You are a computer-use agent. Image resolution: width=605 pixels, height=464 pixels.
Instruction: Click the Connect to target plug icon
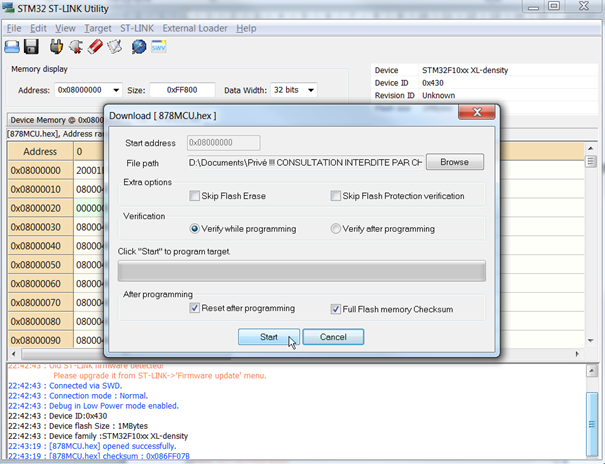pos(56,46)
